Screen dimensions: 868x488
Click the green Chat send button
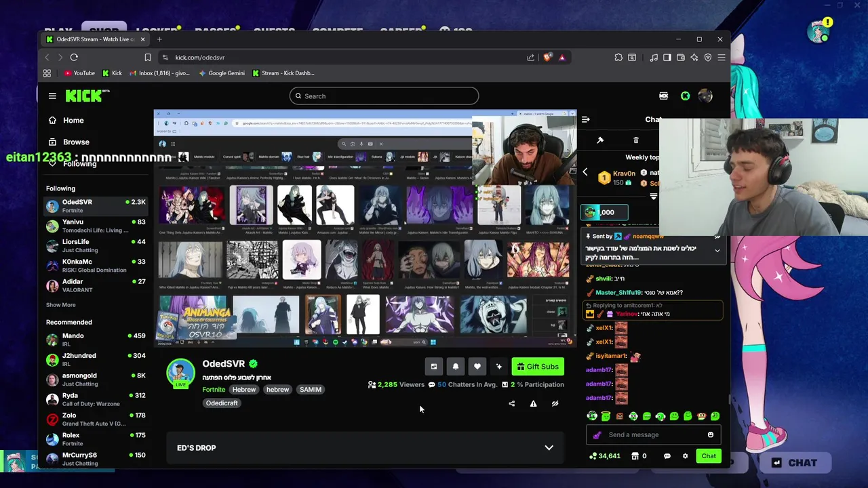click(x=709, y=456)
